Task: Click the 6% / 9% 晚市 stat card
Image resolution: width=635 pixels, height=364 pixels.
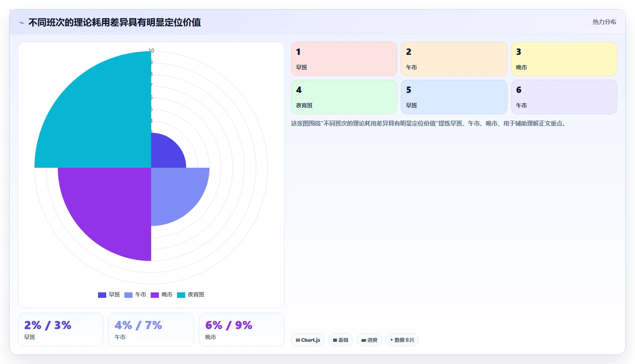Action: point(241,330)
